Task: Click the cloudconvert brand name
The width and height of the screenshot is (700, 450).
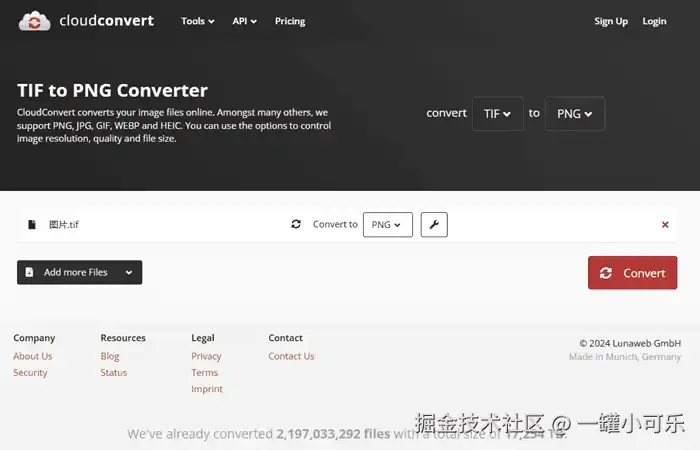Action: coord(106,21)
